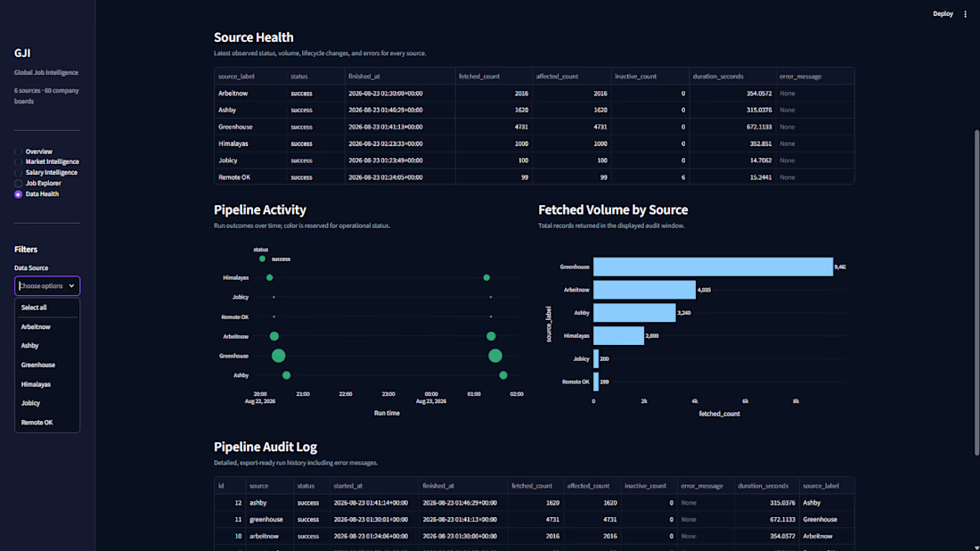
Task: Click the Jobicy bar labeled 200
Action: pyautogui.click(x=596, y=359)
